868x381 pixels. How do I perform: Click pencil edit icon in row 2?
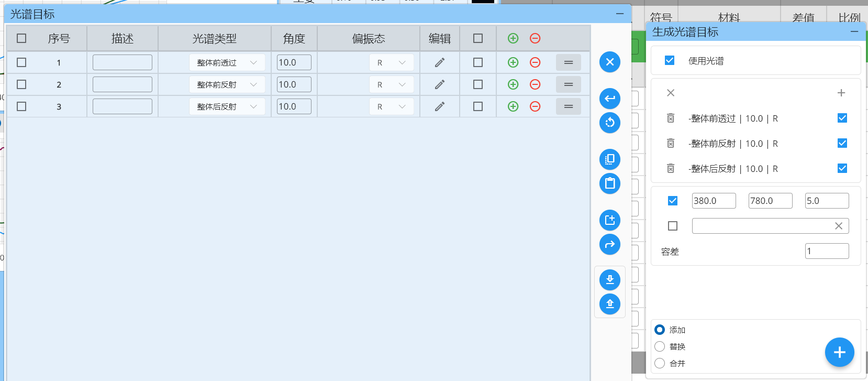click(x=440, y=84)
